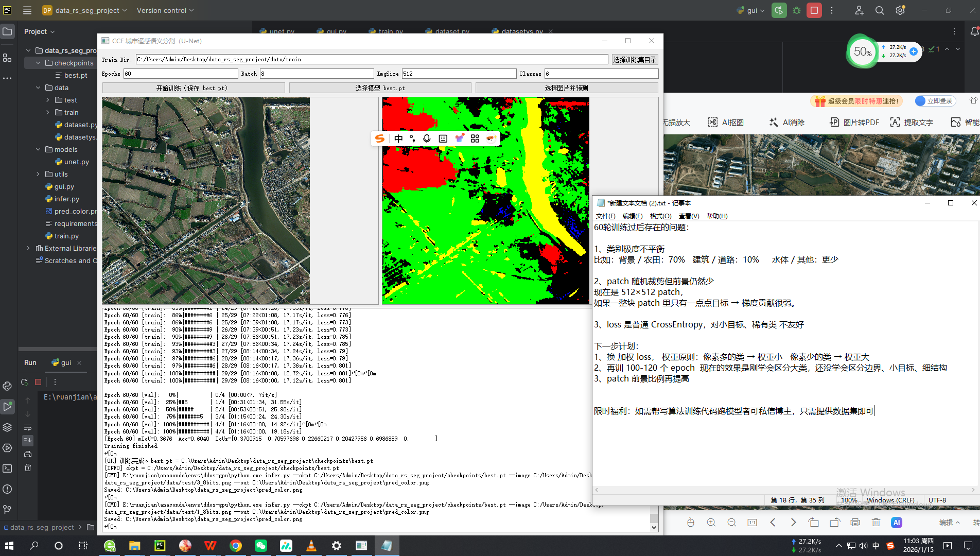Open the Version control dropdown
The image size is (980, 556).
click(165, 10)
